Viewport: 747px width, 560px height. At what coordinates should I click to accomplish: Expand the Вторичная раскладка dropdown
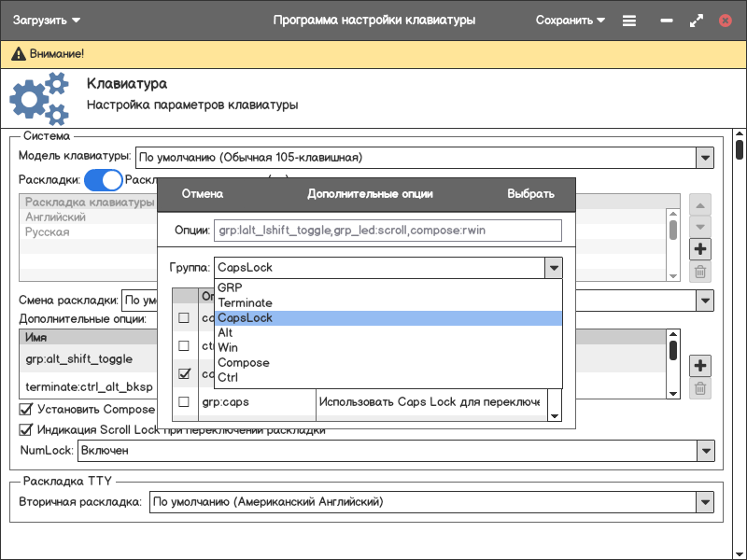pos(705,503)
